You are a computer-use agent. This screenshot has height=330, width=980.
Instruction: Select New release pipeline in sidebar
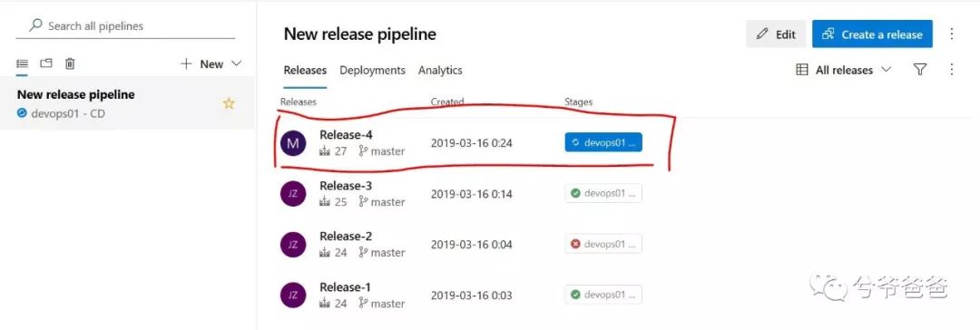[x=128, y=103]
